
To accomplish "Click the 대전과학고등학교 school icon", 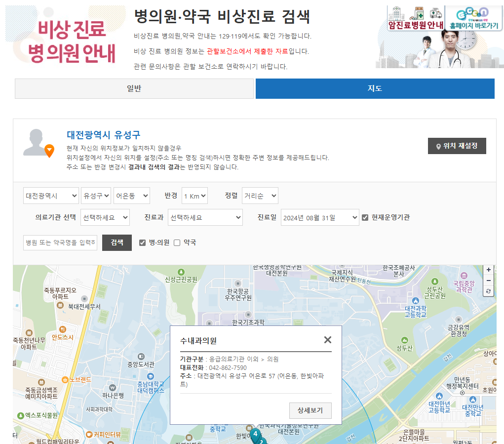I will [x=416, y=301].
